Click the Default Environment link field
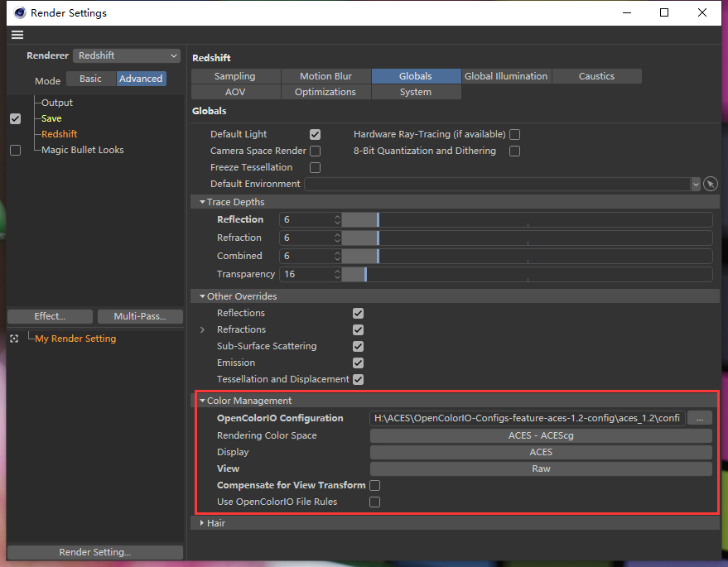The width and height of the screenshot is (728, 567). point(497,185)
